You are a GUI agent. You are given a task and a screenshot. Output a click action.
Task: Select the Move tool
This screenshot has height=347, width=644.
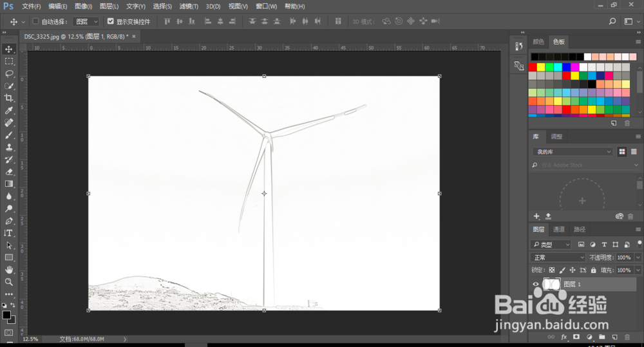[8, 50]
